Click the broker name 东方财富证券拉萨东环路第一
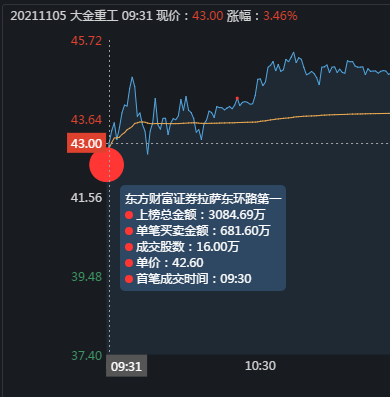This screenshot has width=390, height=397. [x=203, y=199]
